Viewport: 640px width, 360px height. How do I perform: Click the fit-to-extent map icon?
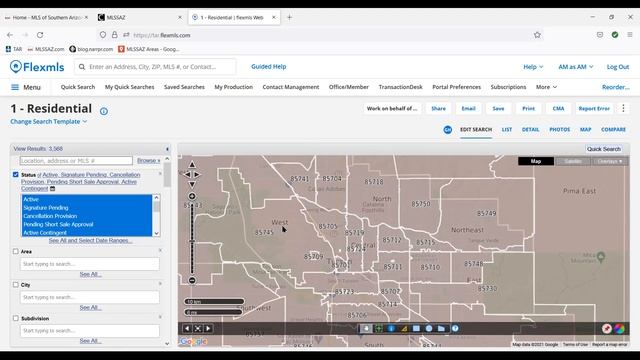click(198, 328)
